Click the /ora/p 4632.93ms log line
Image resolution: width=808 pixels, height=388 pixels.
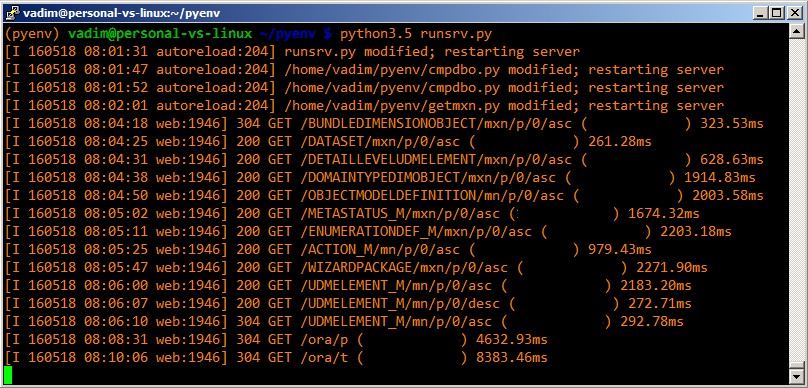pyautogui.click(x=276, y=340)
